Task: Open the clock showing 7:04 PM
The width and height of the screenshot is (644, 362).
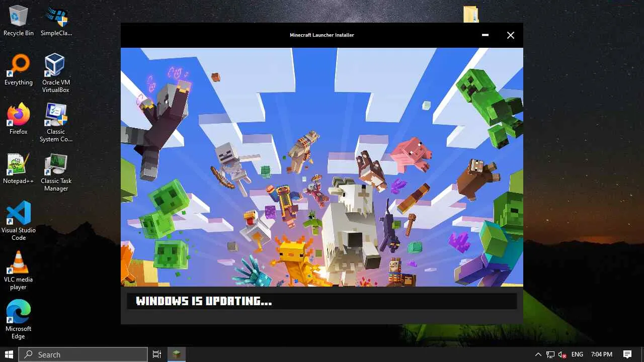Action: [601, 354]
